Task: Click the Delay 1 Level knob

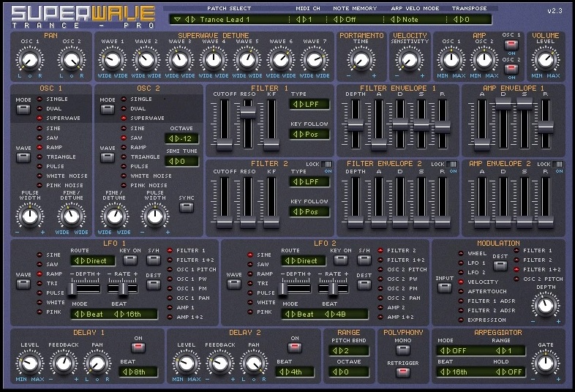Action: point(30,363)
